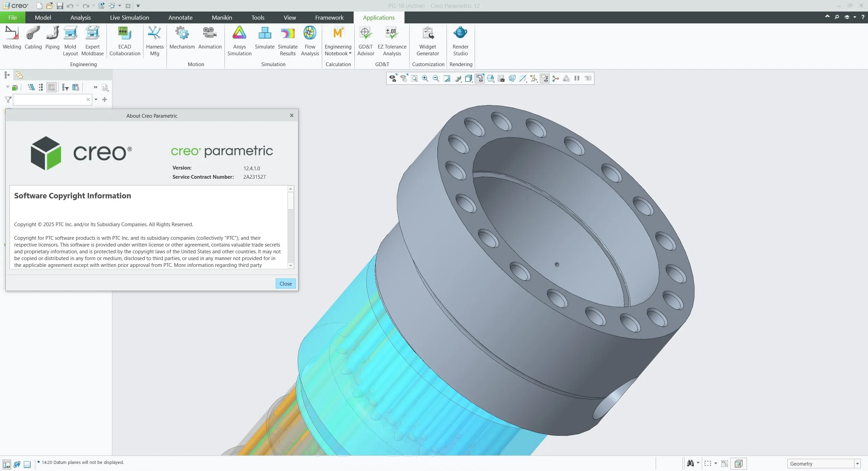This screenshot has height=471, width=868.
Task: Open the Mechanism application
Action: tap(182, 38)
